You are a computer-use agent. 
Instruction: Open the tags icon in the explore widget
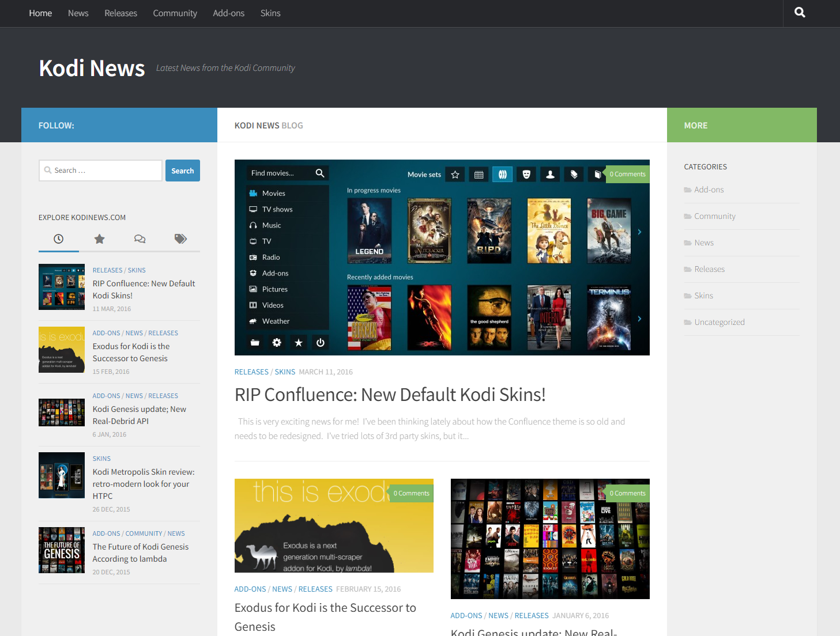180,238
